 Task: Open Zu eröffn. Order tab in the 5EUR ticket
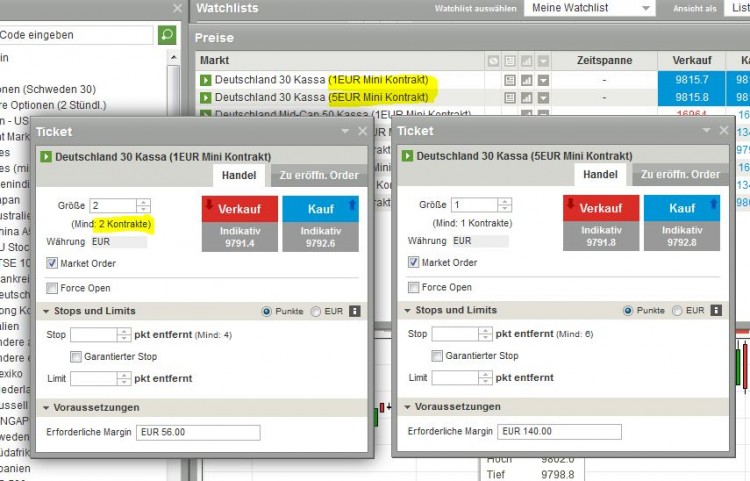tap(680, 175)
